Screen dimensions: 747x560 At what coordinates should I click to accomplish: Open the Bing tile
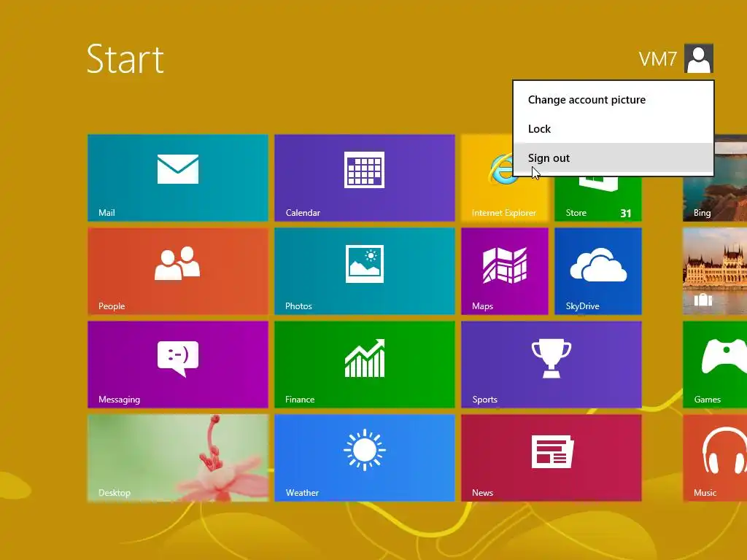[x=715, y=178]
